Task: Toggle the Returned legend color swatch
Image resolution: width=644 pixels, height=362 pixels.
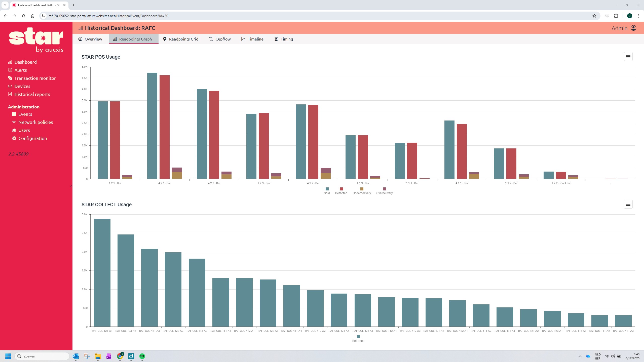Action: [x=358, y=337]
